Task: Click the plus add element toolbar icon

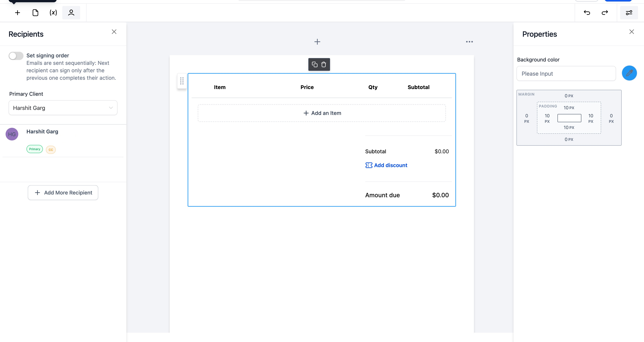Action: pyautogui.click(x=18, y=13)
